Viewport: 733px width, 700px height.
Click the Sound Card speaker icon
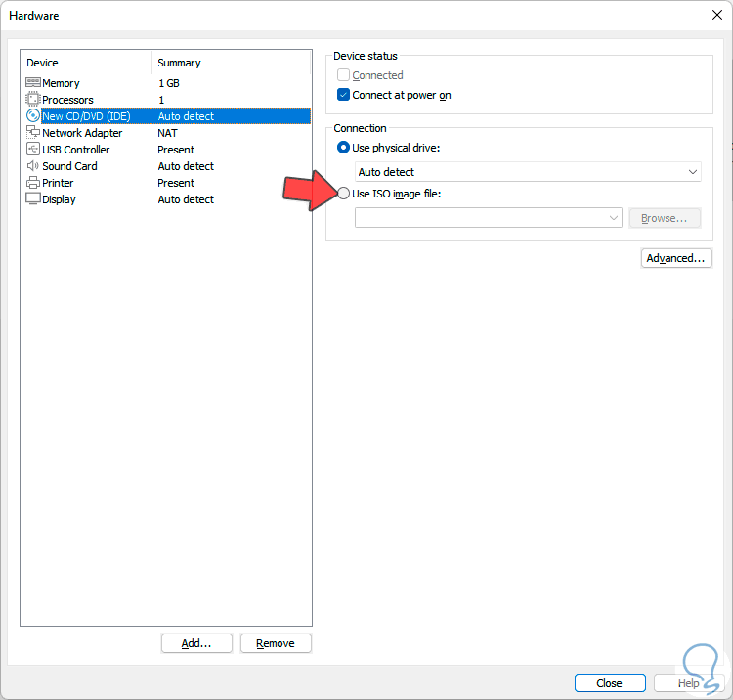click(32, 166)
